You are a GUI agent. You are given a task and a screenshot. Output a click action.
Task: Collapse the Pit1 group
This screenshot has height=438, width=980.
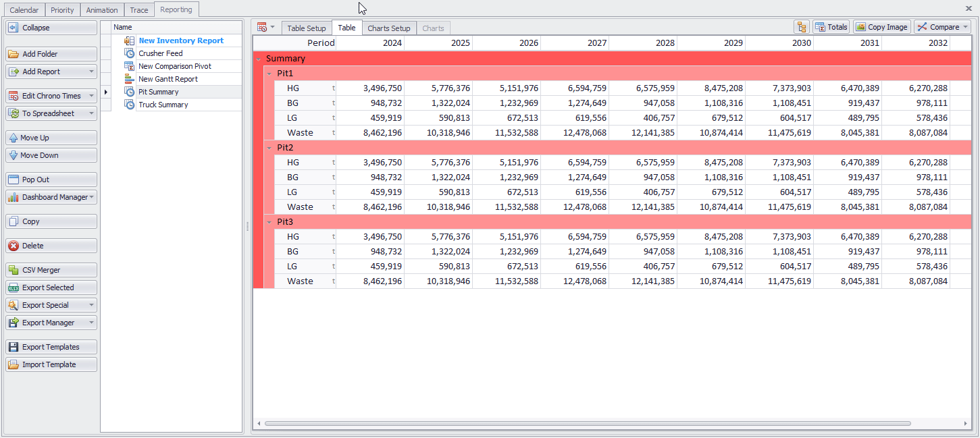pos(269,73)
